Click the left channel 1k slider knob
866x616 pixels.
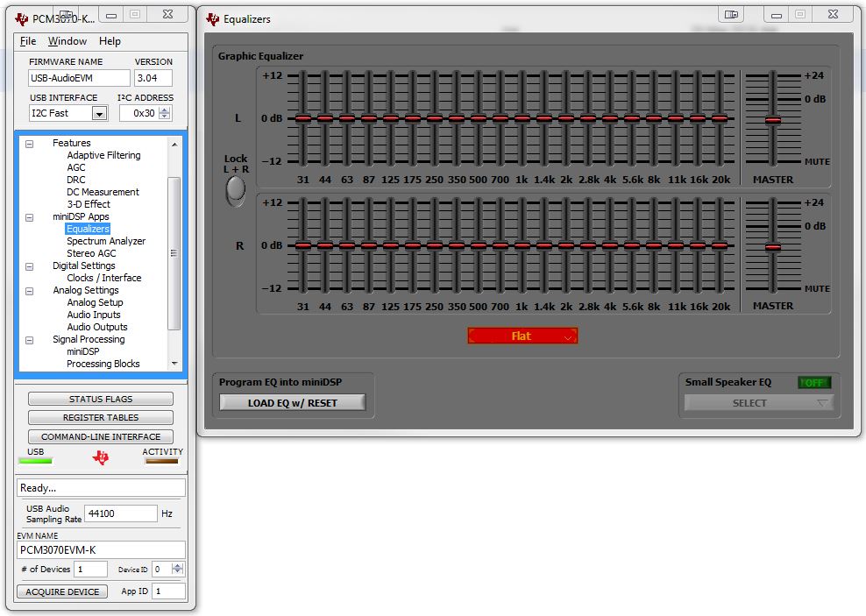point(522,118)
